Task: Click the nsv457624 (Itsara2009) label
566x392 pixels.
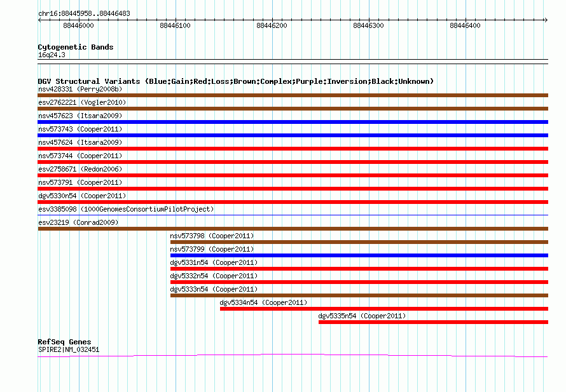Action: click(80, 142)
